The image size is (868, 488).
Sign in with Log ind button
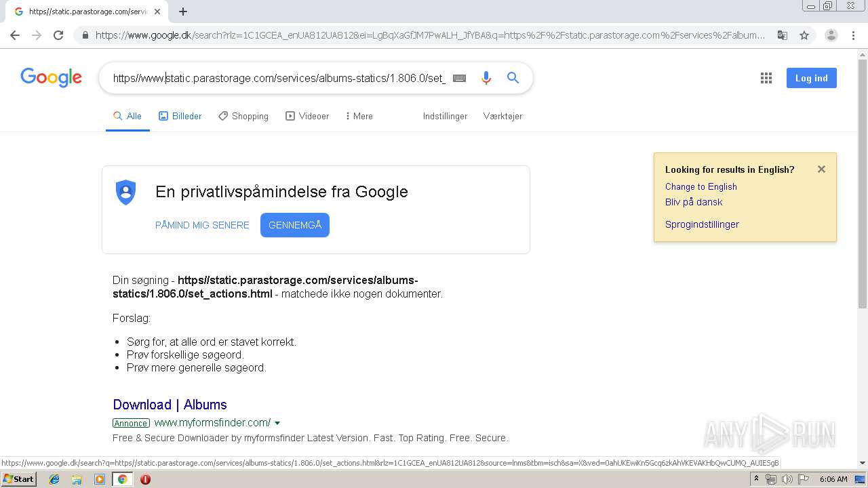click(x=812, y=78)
